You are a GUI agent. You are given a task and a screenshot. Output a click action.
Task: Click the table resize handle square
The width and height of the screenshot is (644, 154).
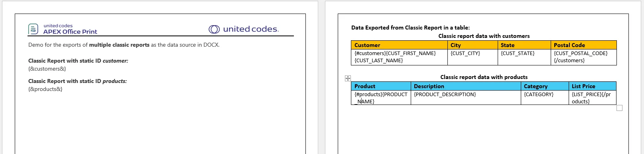pyautogui.click(x=619, y=108)
